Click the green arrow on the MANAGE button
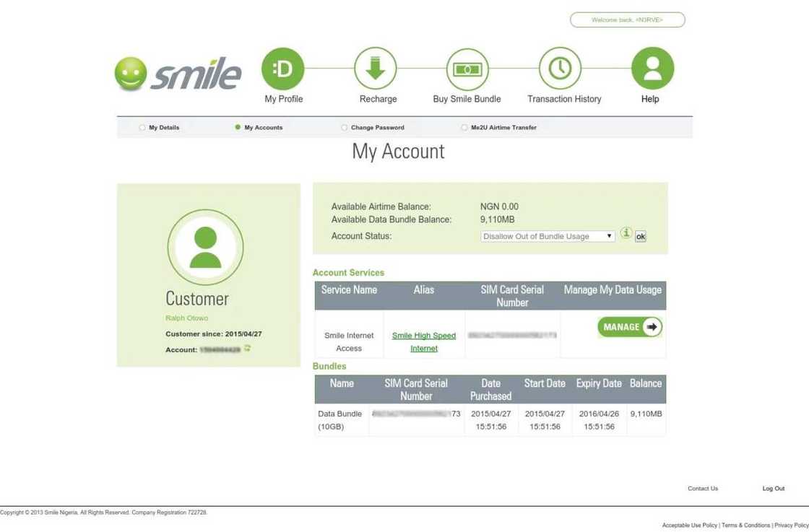 coord(654,326)
